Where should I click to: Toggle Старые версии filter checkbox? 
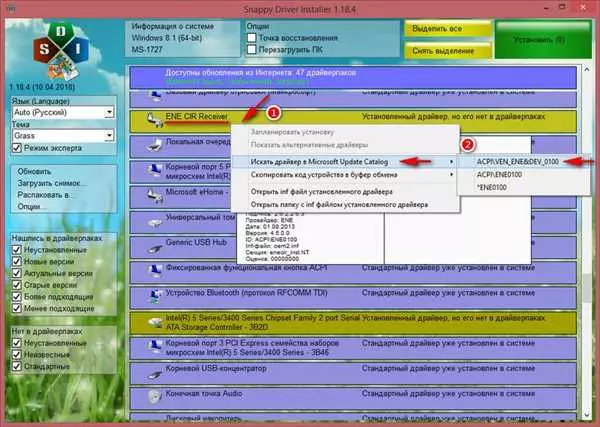[x=16, y=285]
